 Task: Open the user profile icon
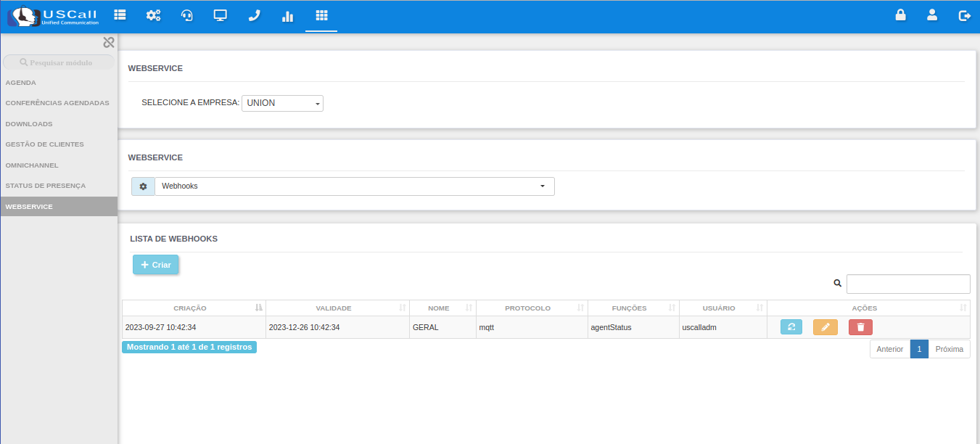(x=933, y=15)
